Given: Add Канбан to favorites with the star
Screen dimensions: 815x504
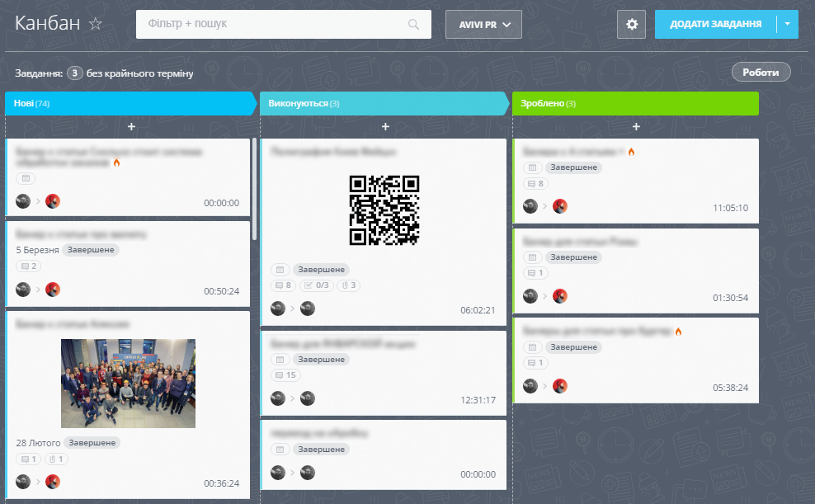Looking at the screenshot, I should tap(96, 24).
